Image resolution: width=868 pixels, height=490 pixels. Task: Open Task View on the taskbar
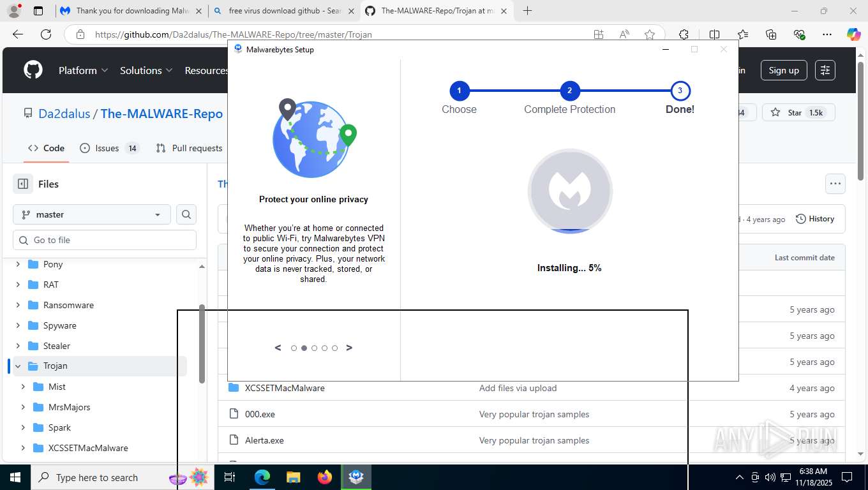coord(230,477)
